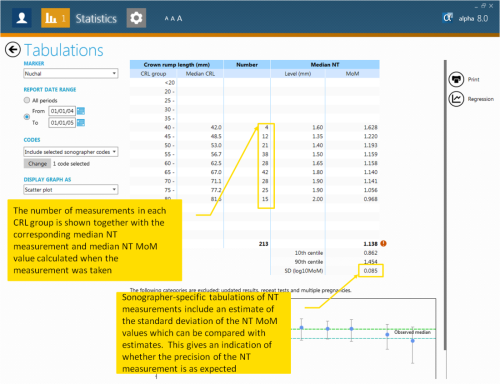Screen dimensions: 500x384
Task: Click the red warning icon beside 1.138
Action: [383, 244]
